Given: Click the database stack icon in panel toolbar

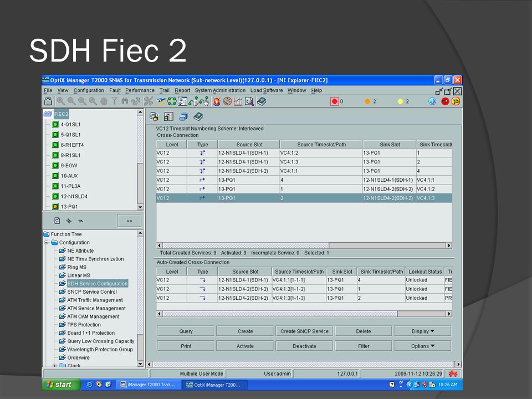Looking at the screenshot, I should tap(183, 117).
